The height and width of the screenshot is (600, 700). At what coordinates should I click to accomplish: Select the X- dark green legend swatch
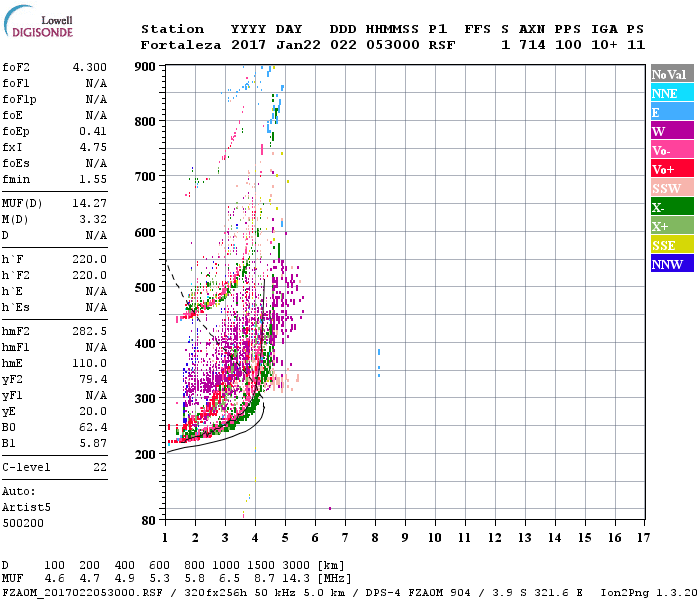(672, 207)
